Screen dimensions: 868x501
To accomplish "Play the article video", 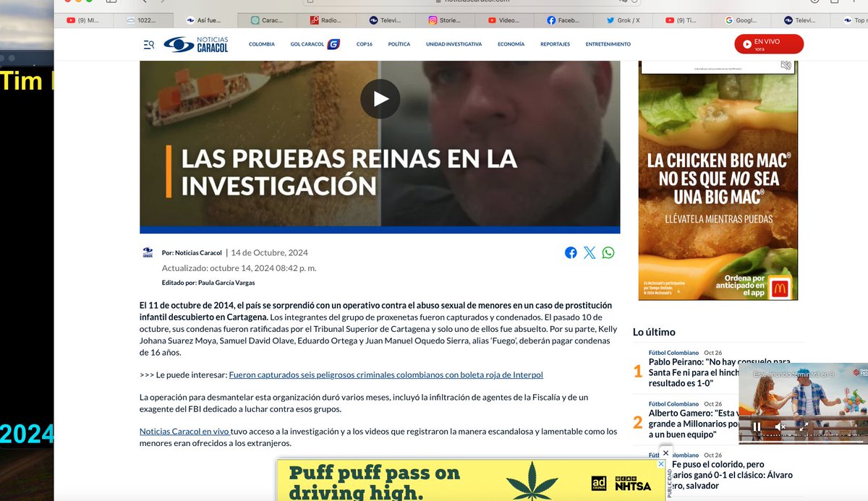I will 380,99.
